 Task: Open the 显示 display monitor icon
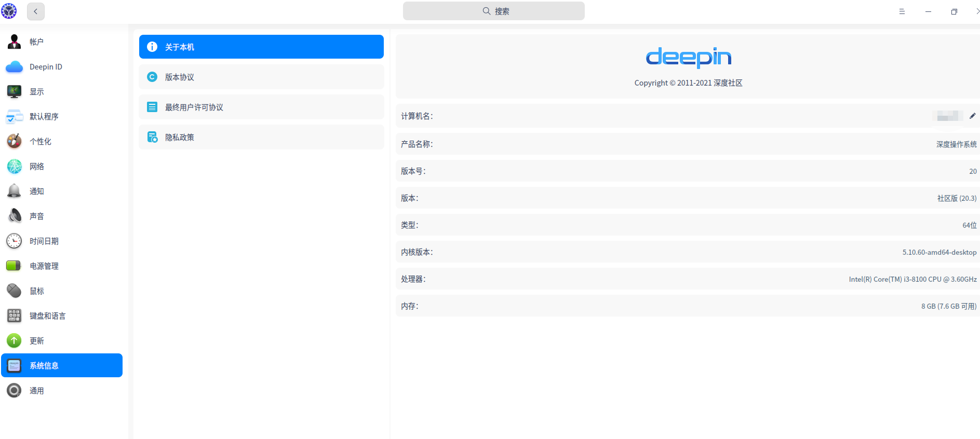click(x=14, y=91)
